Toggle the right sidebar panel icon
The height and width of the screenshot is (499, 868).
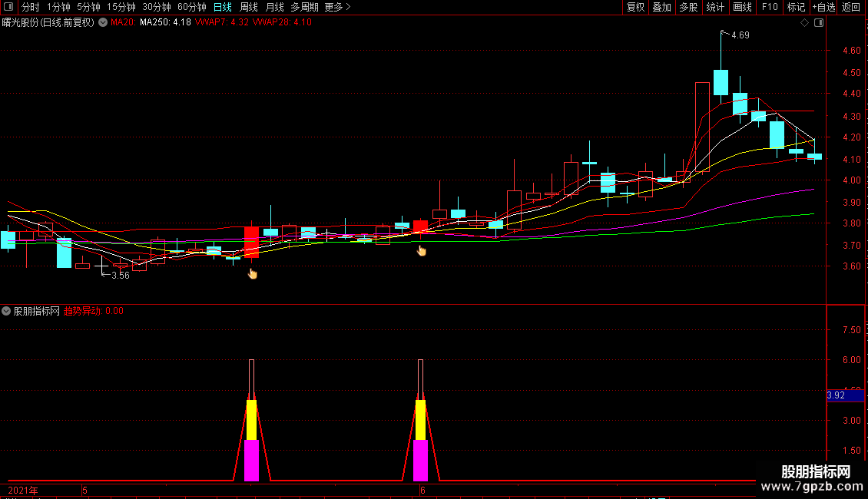tap(819, 23)
